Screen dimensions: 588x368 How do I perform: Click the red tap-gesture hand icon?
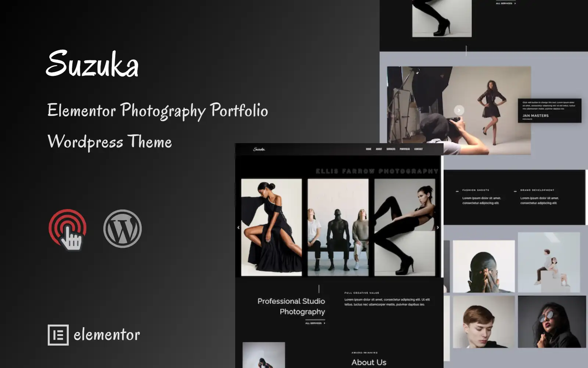pyautogui.click(x=68, y=230)
